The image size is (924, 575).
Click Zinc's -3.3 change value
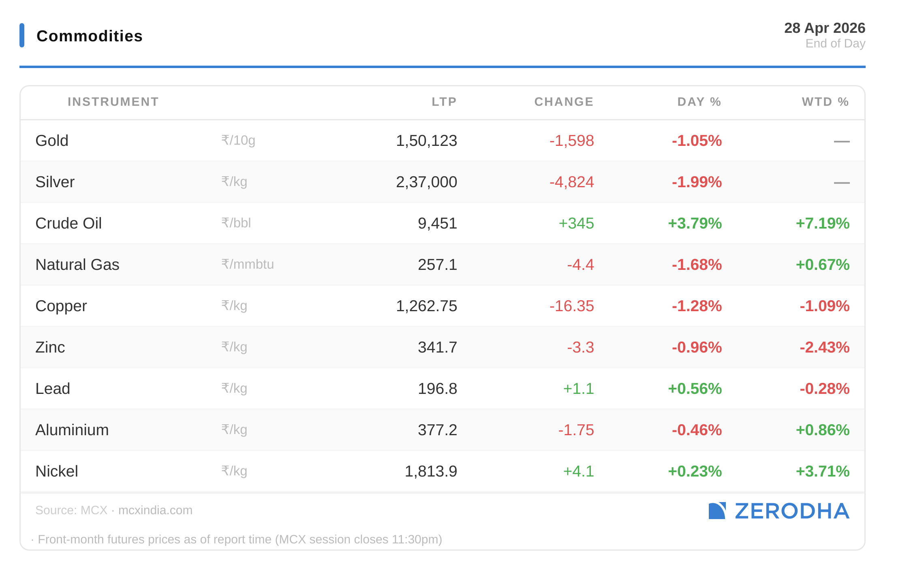[580, 347]
